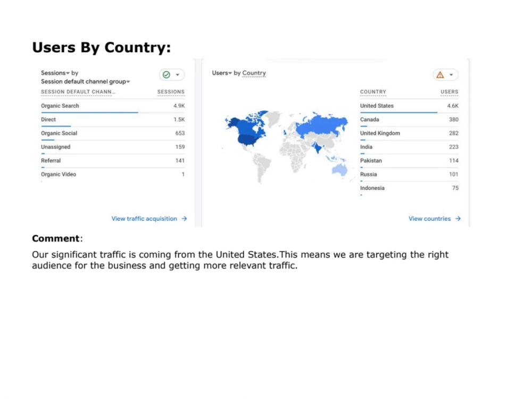Select the Organic Video row

click(x=113, y=174)
